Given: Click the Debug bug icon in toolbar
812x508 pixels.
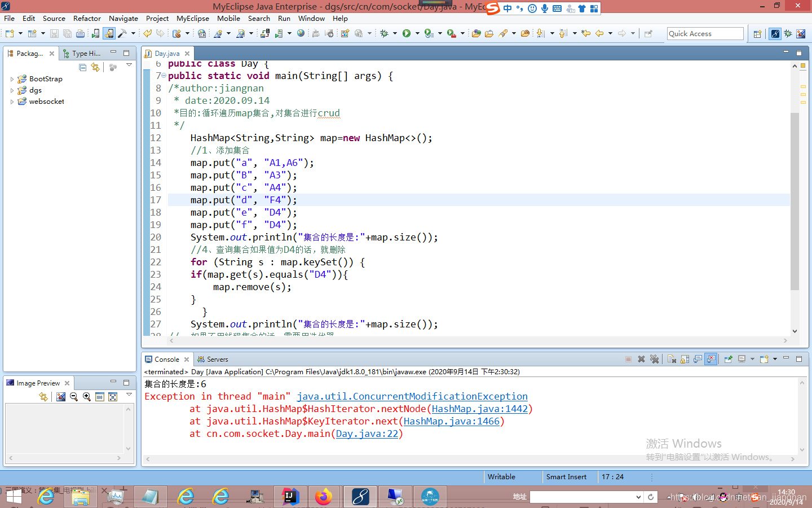Looking at the screenshot, I should (385, 34).
